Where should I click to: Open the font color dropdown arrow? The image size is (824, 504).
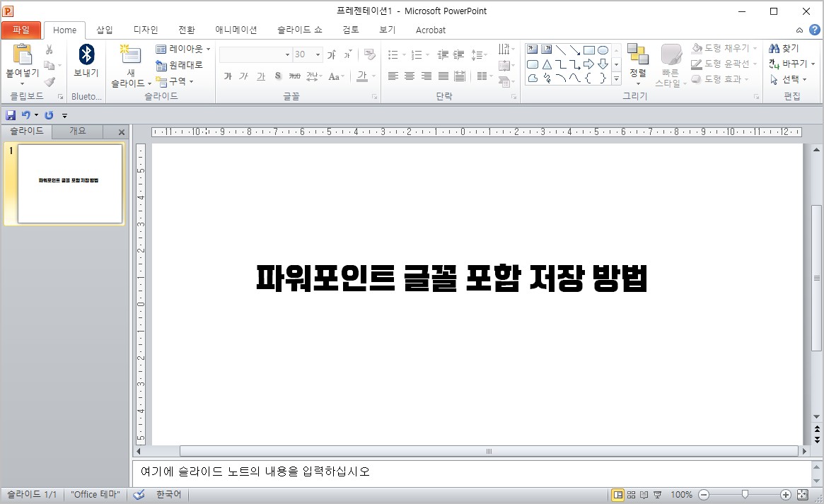pyautogui.click(x=373, y=76)
